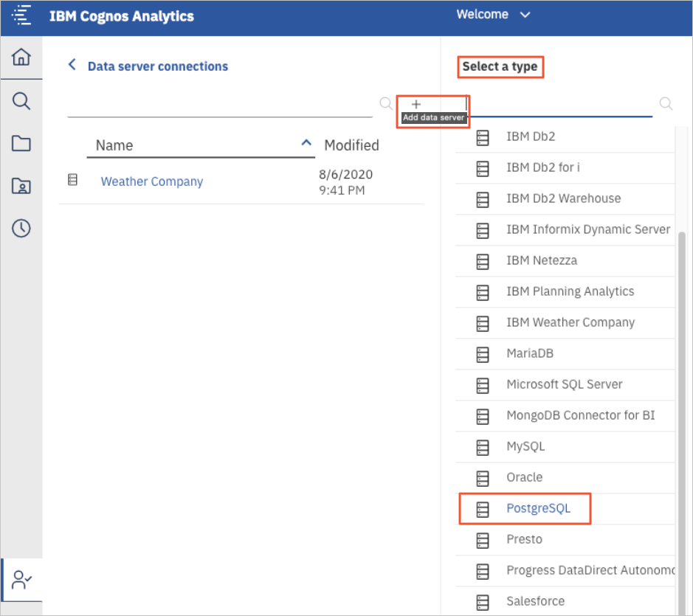The width and height of the screenshot is (693, 616).
Task: Click the data server connections search field
Action: (x=220, y=105)
